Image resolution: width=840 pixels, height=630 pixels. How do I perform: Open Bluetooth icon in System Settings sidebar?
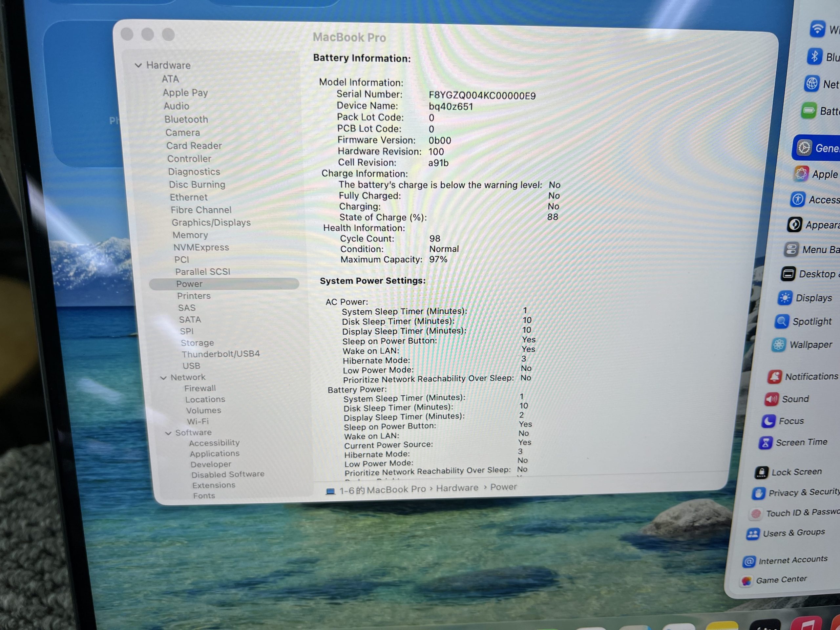coord(814,56)
